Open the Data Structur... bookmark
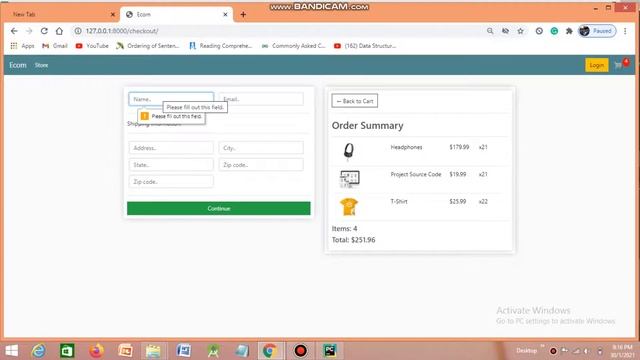Viewport: 640px width, 360px height. (365, 46)
